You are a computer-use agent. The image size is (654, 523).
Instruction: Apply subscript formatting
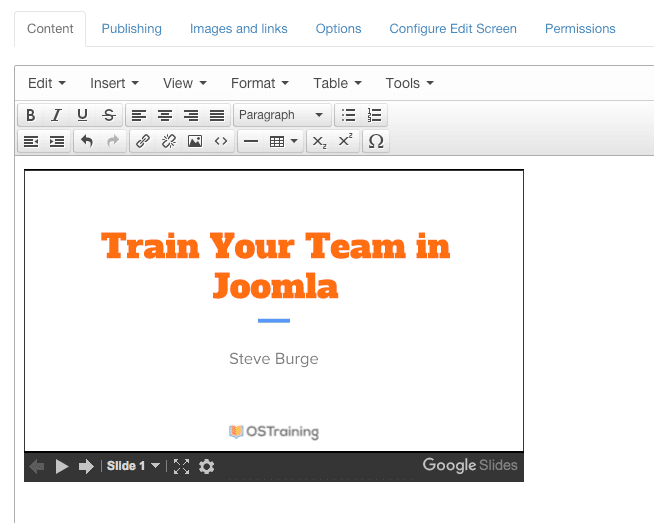pyautogui.click(x=319, y=141)
